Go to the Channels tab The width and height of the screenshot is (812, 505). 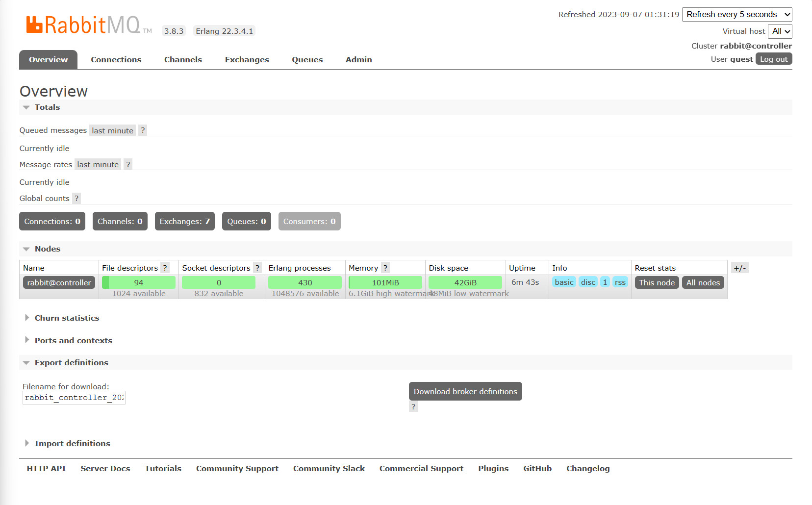(183, 60)
